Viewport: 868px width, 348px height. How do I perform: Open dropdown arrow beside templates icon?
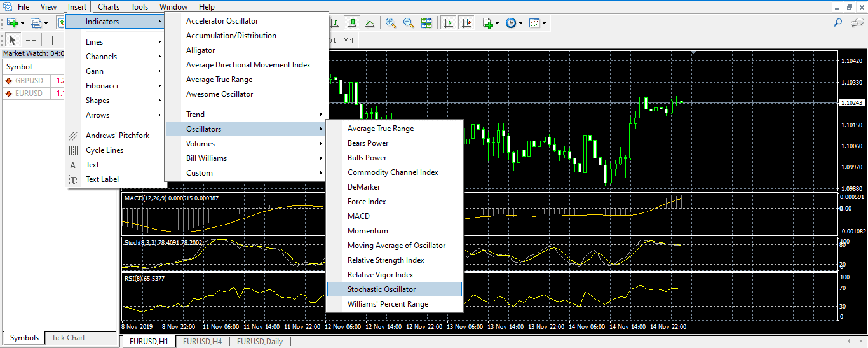point(545,23)
